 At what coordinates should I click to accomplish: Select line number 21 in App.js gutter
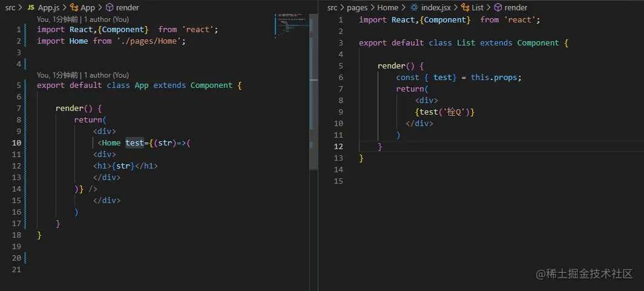pyautogui.click(x=16, y=270)
